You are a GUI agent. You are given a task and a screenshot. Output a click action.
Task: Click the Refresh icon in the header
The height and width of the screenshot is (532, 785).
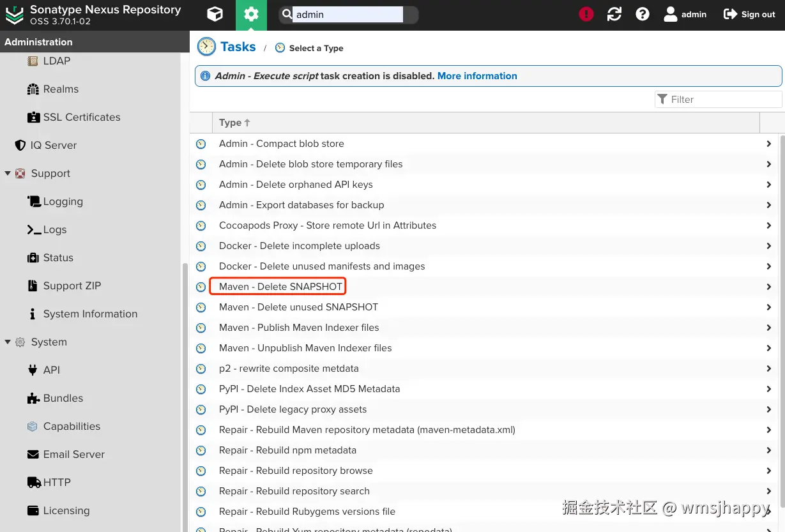pos(614,14)
